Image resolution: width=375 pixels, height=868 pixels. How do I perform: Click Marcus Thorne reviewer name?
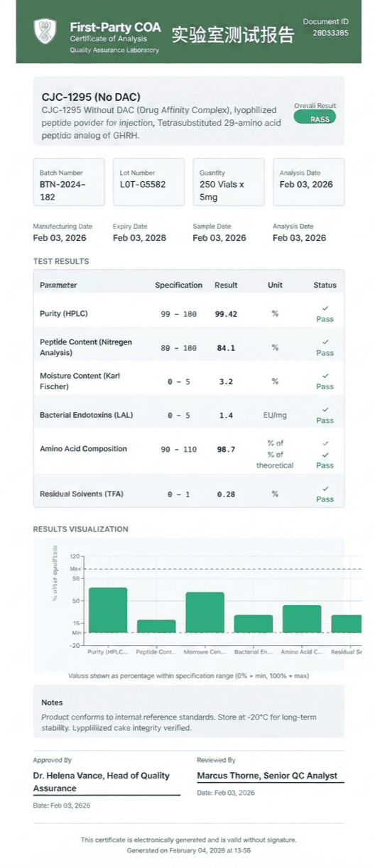[x=267, y=776]
